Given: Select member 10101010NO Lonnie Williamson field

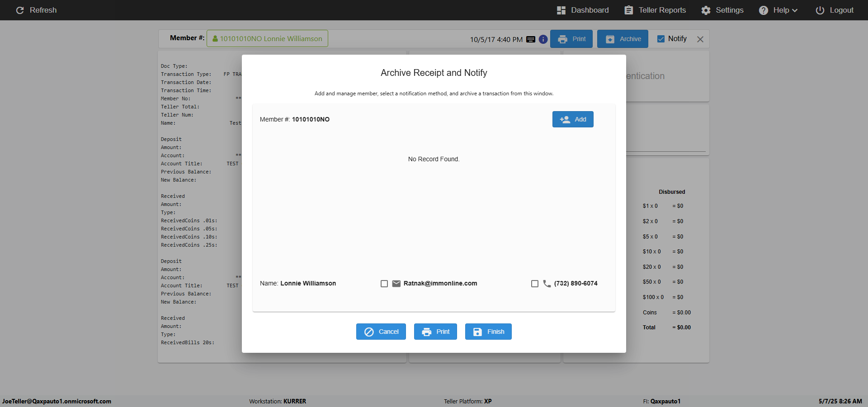Looking at the screenshot, I should 267,38.
